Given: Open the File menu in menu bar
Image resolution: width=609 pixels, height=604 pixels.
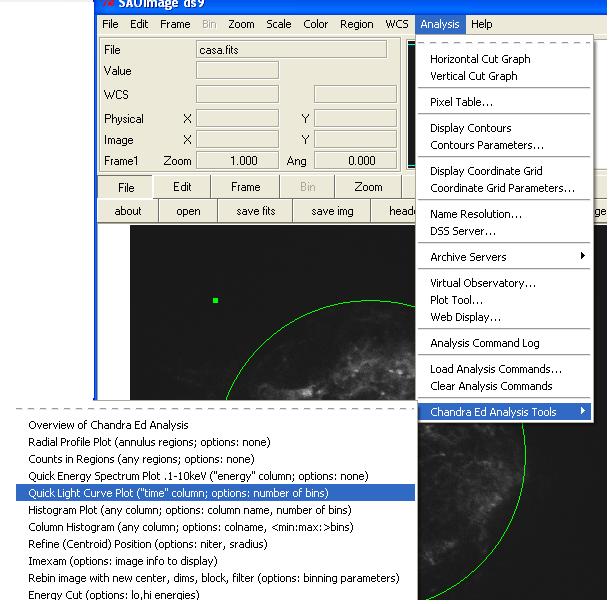Looking at the screenshot, I should pos(110,24).
